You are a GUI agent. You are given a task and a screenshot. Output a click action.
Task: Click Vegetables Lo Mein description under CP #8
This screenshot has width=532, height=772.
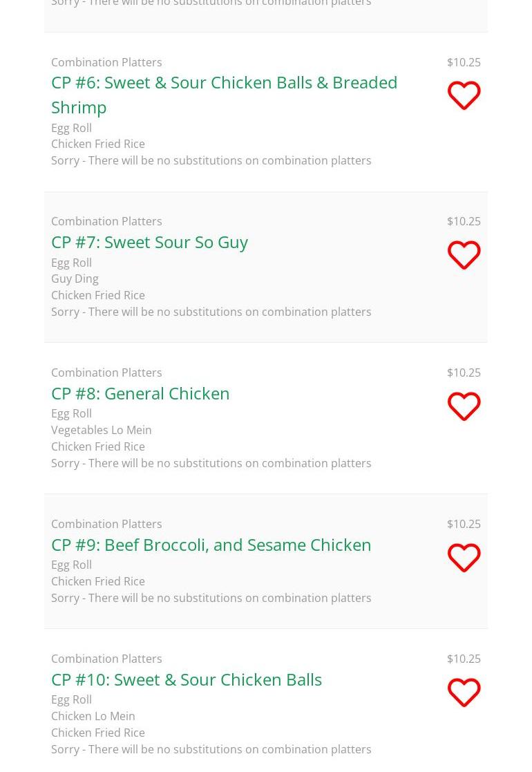point(102,430)
